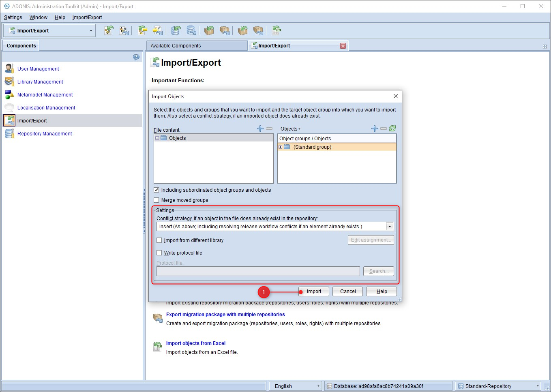Select the Import/Export item in Components

[x=72, y=120]
